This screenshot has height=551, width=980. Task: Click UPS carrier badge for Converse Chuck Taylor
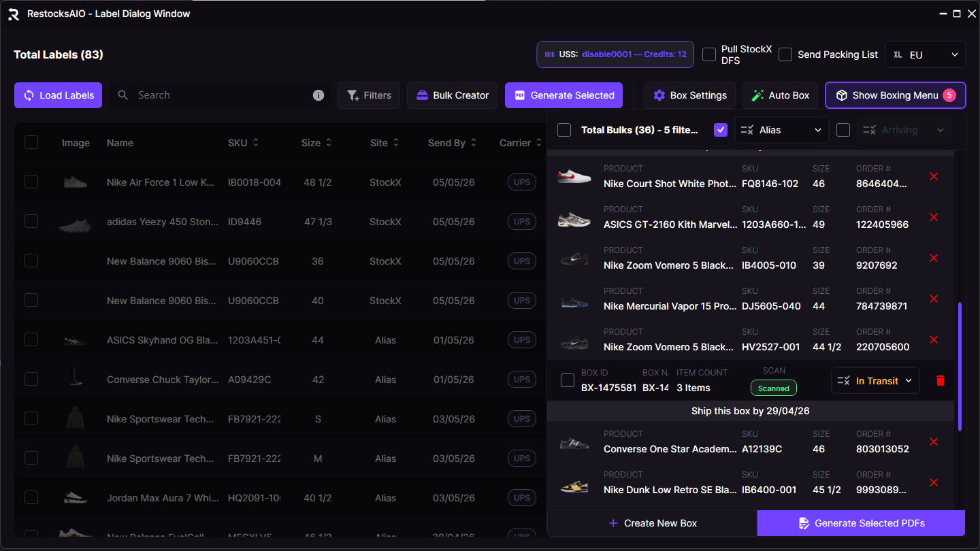[x=522, y=380]
